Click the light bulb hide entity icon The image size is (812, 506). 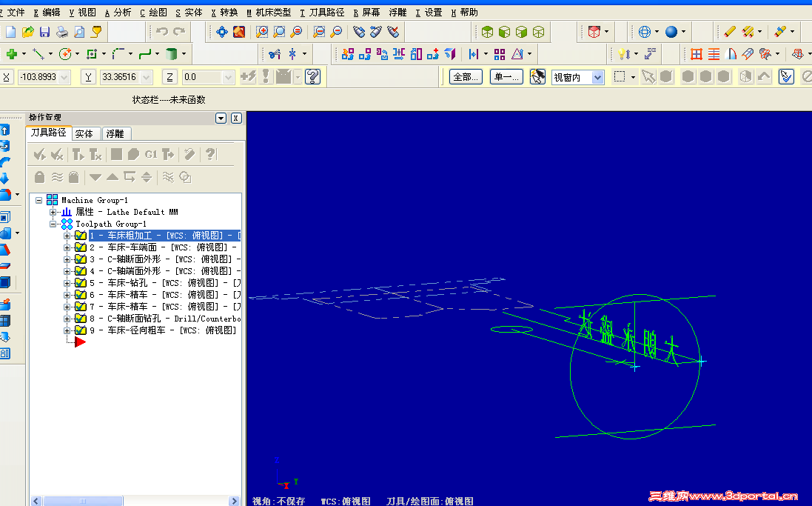(x=625, y=54)
